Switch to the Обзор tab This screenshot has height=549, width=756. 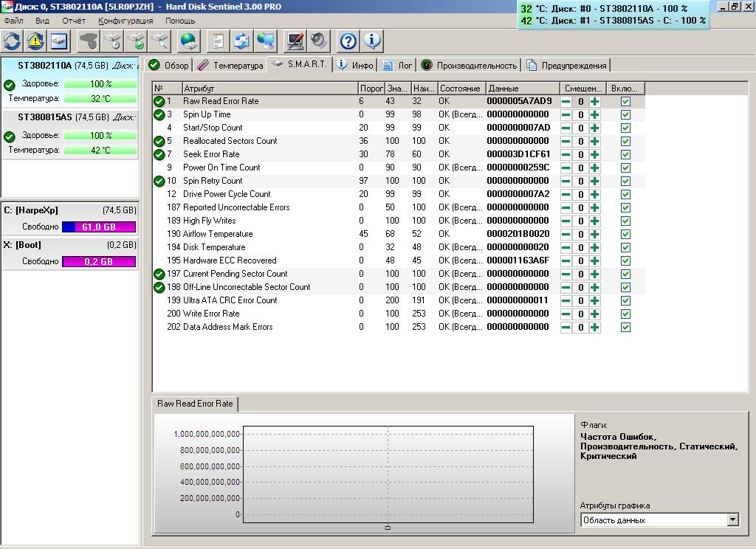[x=169, y=65]
